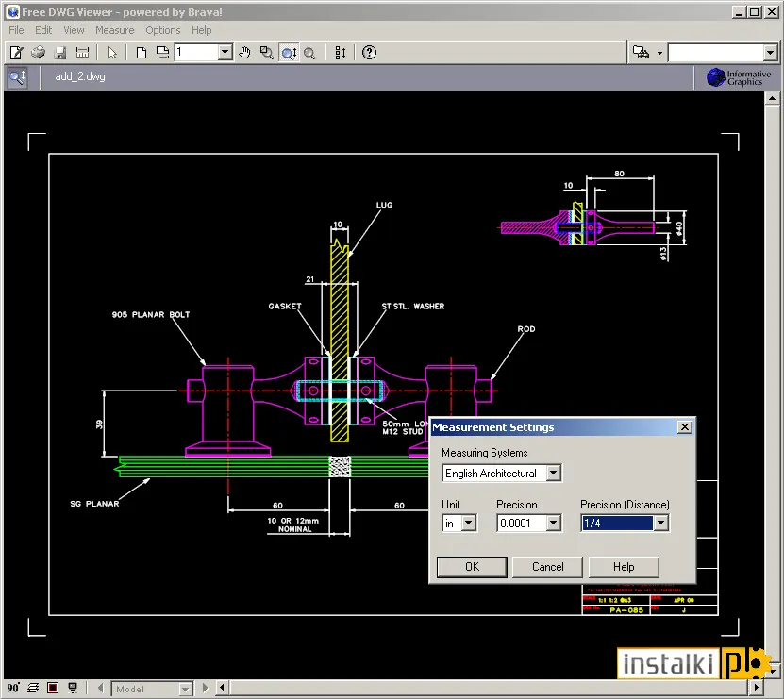Click the vertical scrollbar up arrow

772,98
